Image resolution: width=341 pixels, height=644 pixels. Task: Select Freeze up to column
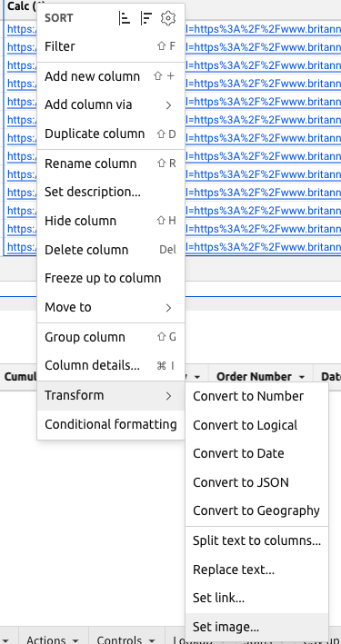(111, 279)
